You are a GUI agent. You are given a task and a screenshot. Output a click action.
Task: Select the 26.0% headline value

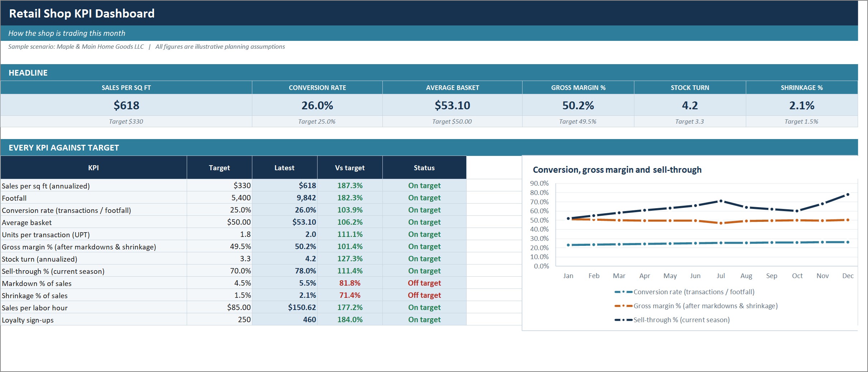[x=317, y=105]
